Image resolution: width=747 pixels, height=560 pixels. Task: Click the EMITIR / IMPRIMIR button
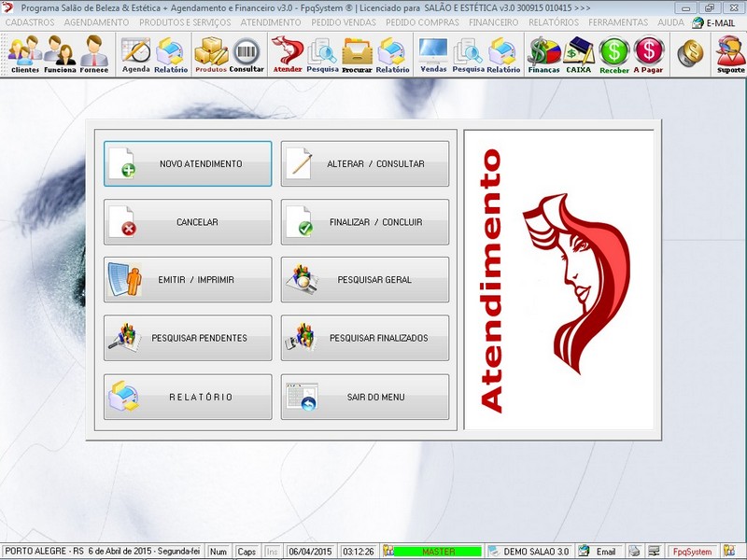pos(188,279)
